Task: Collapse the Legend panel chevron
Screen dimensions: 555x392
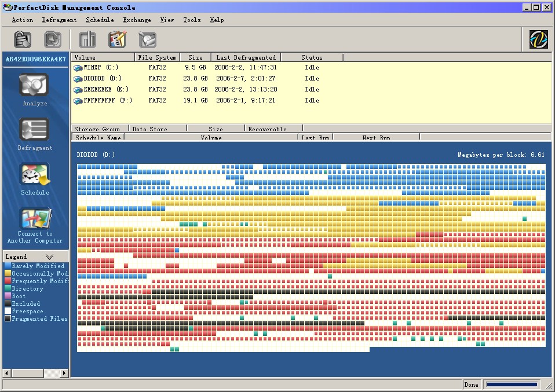Action: pos(50,257)
